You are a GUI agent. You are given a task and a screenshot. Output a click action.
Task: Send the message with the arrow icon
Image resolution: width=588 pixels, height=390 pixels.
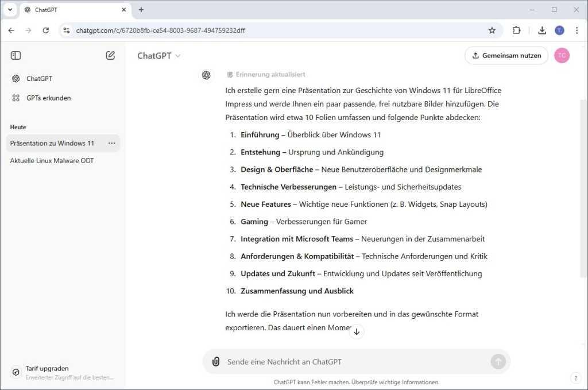(498, 361)
